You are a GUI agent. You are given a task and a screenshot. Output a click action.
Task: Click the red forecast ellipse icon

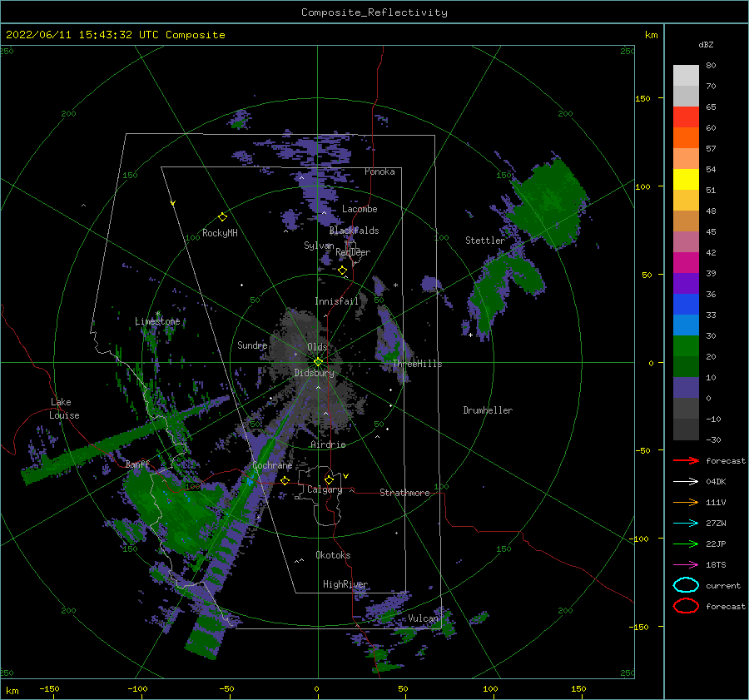(x=686, y=606)
